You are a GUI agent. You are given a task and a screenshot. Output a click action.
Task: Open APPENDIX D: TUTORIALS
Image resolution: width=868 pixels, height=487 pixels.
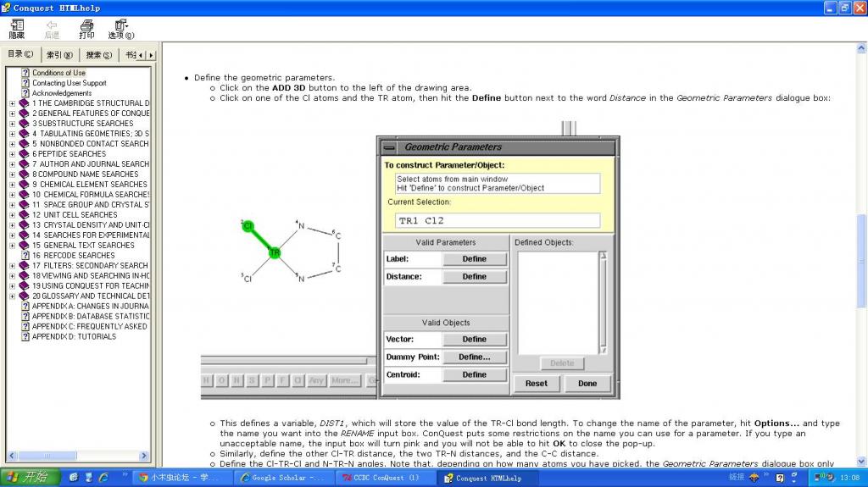(x=75, y=336)
